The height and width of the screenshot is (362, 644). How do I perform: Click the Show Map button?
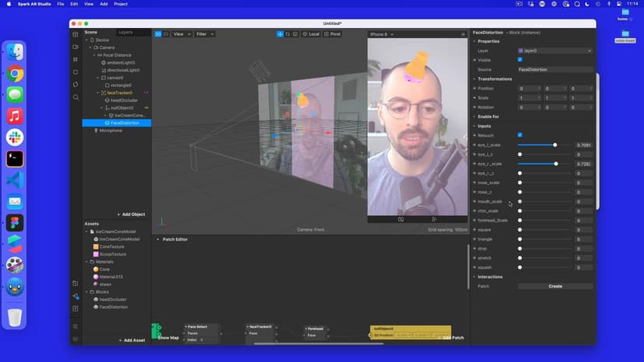[x=169, y=338]
